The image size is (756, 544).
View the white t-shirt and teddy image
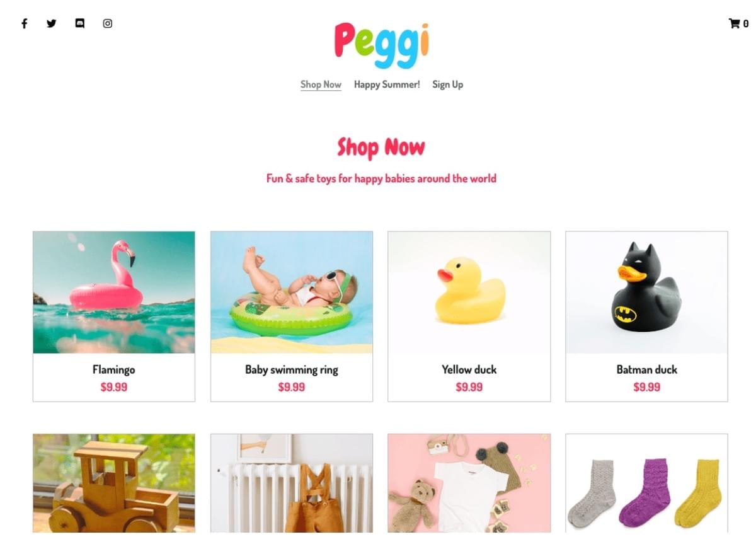469,483
